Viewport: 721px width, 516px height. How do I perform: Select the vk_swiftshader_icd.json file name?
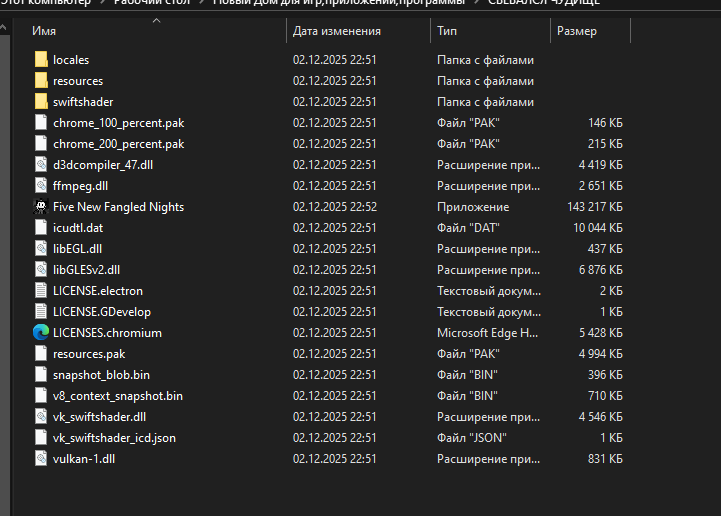[114, 438]
